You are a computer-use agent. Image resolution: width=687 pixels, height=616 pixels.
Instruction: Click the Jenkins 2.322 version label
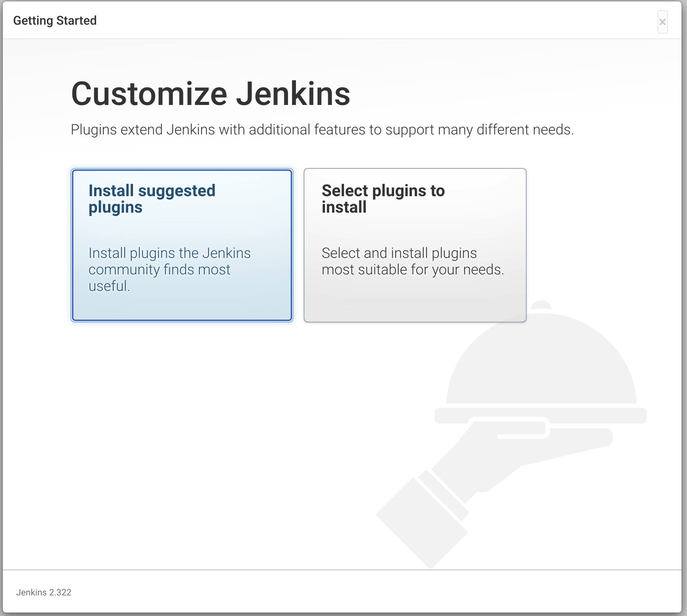point(44,592)
